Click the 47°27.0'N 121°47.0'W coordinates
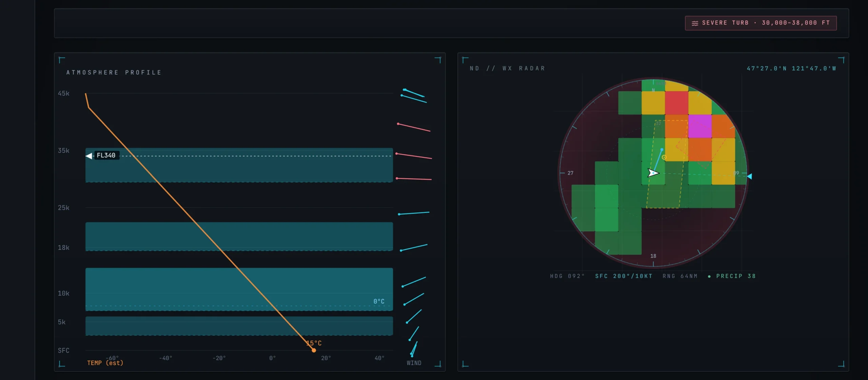Image resolution: width=868 pixels, height=380 pixels. pos(791,68)
